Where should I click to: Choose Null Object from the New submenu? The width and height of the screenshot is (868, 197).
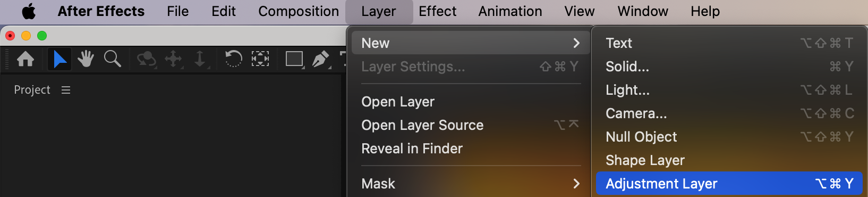[x=729, y=137]
